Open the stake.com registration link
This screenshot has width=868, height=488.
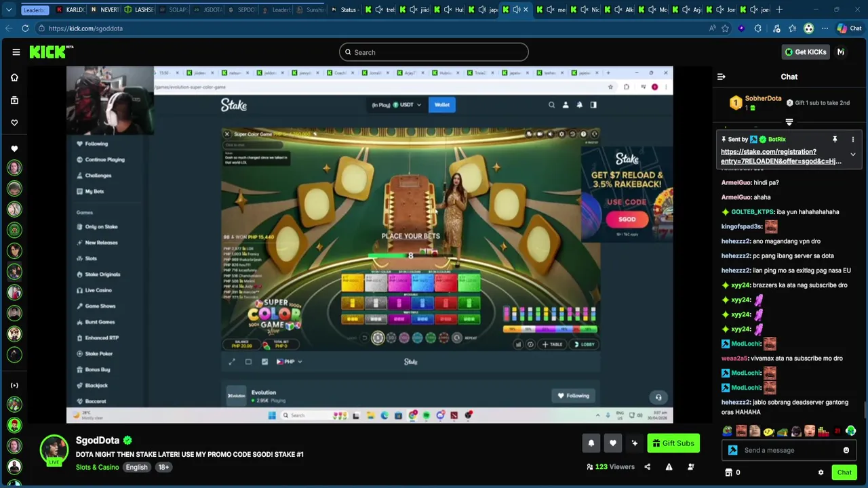point(781,157)
